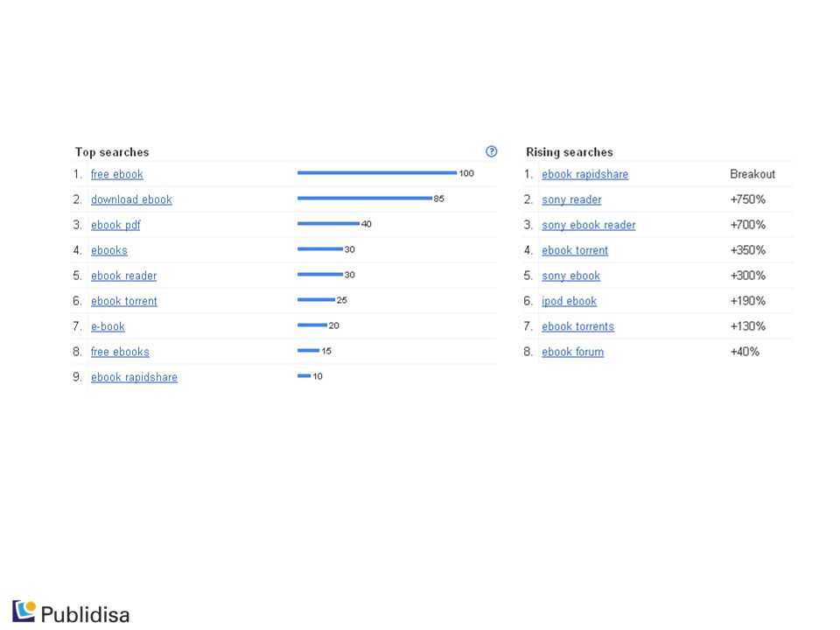Viewport: 840px width, 630px height.
Task: Open the "ebooks" top search link
Action: pos(109,250)
